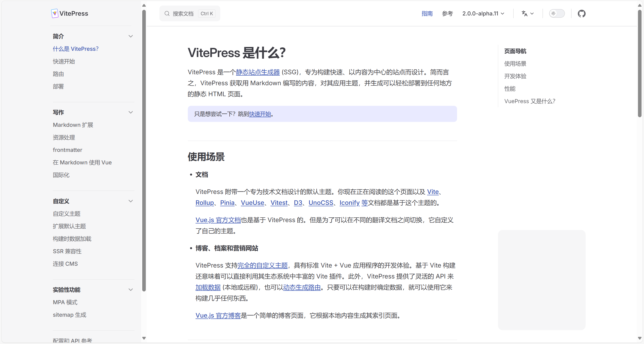This screenshot has height=344, width=644.
Task: Open the D3 link
Action: [x=298, y=203]
